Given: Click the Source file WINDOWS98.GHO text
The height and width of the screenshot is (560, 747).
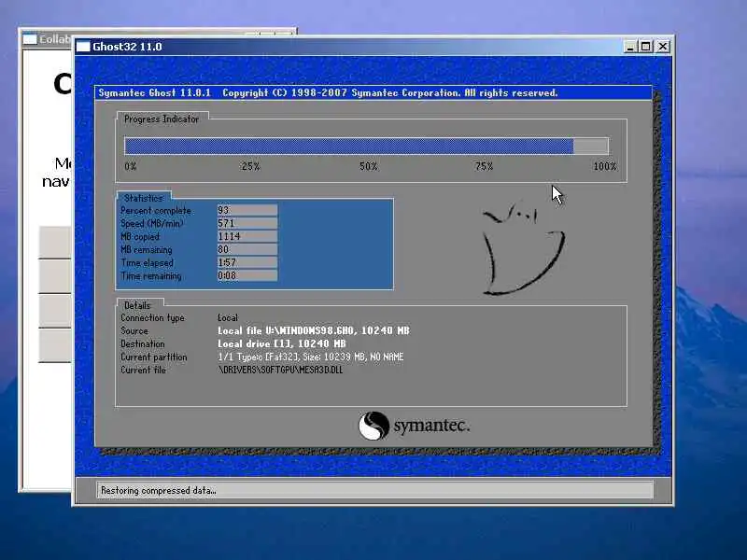Looking at the screenshot, I should coord(314,330).
